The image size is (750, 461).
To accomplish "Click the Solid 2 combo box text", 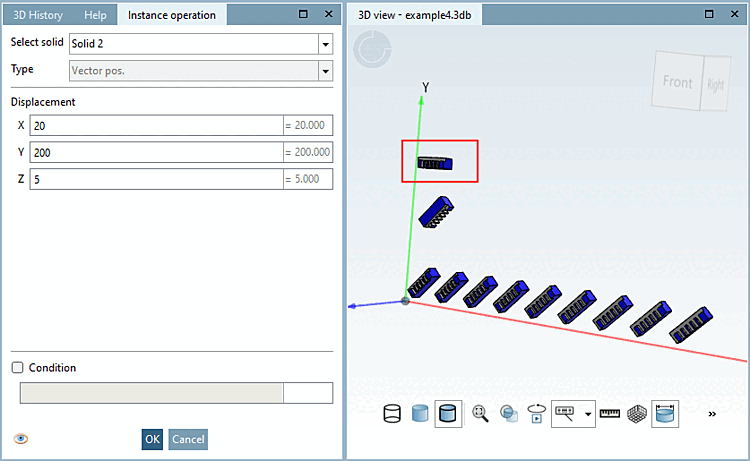I will 194,44.
